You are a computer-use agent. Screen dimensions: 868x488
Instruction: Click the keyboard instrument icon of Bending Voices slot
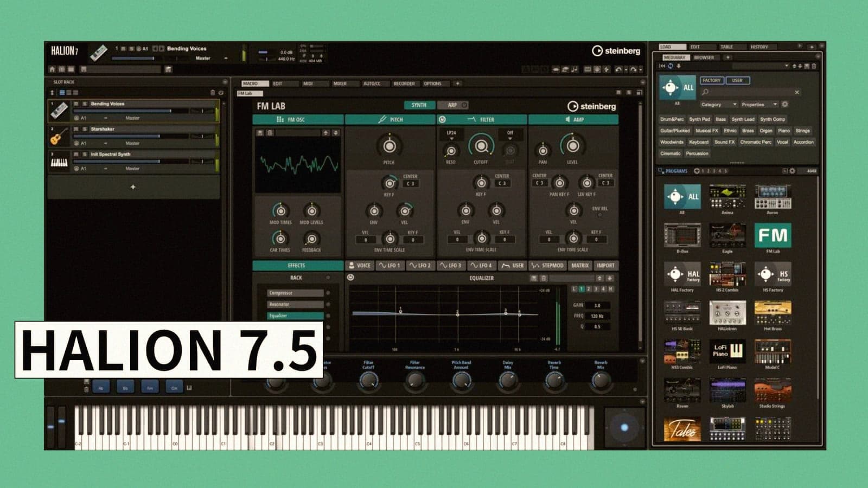click(59, 111)
